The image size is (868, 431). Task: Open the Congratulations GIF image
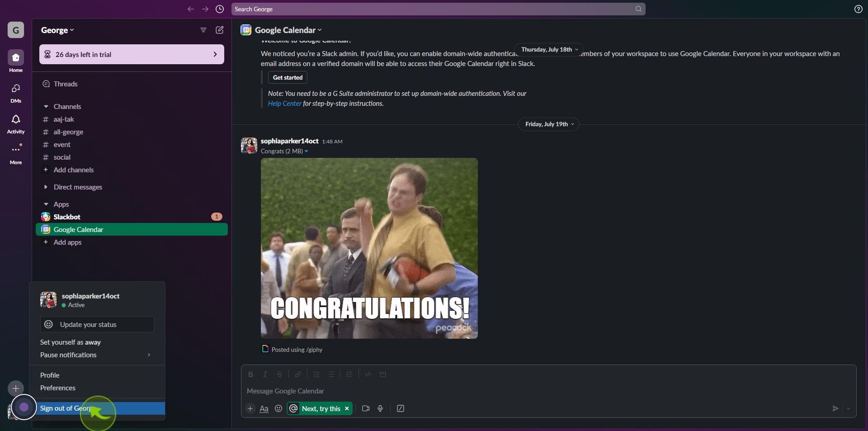369,248
